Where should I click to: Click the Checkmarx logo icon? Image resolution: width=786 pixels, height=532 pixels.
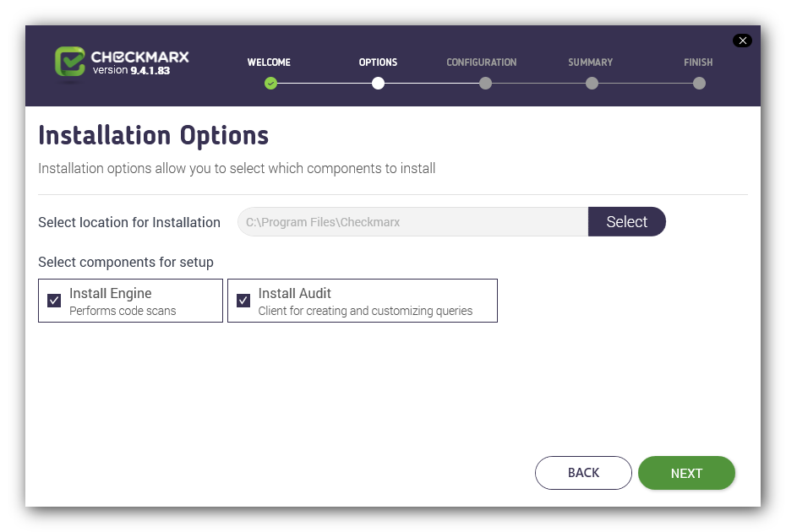pyautogui.click(x=70, y=62)
